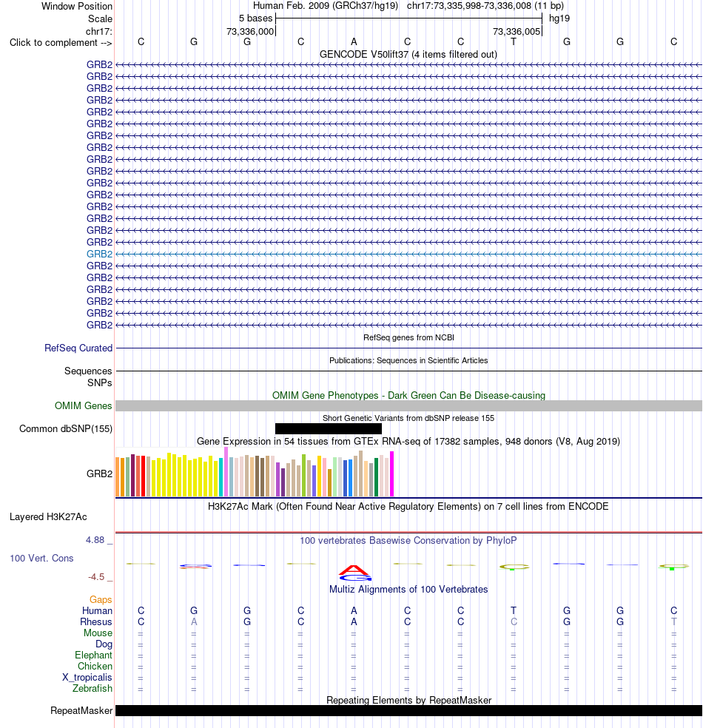Click the Window Position label
The width and height of the screenshot is (703, 728).
[x=77, y=7]
